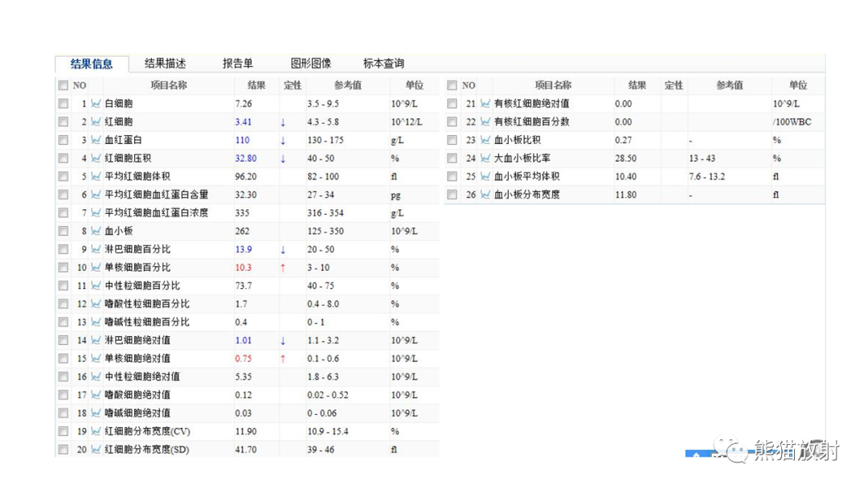Check the box for row 19 红细胞分布宽度(CV)

coord(63,431)
